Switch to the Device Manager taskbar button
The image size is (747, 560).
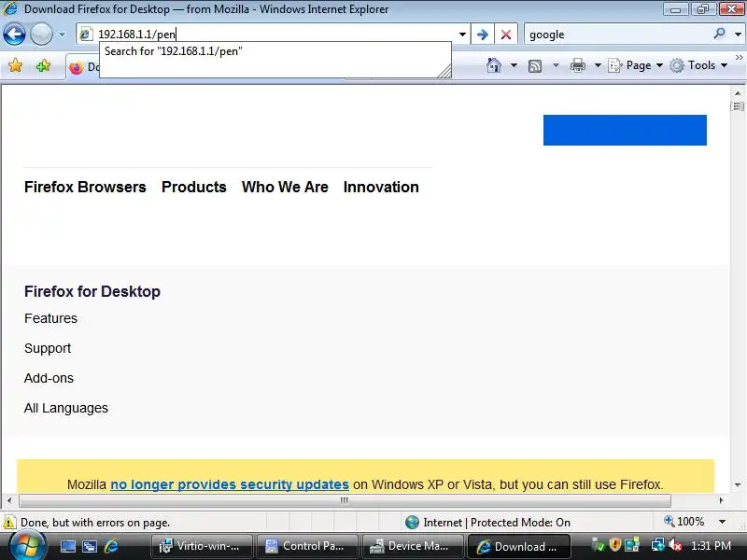click(413, 546)
